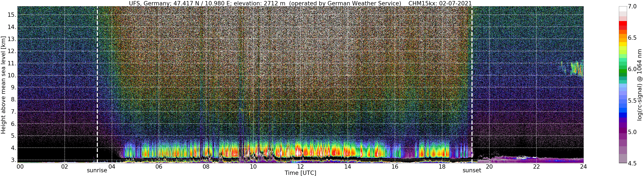Click time-axis tick label "18"
This screenshot has height=177, width=644.
(442, 166)
